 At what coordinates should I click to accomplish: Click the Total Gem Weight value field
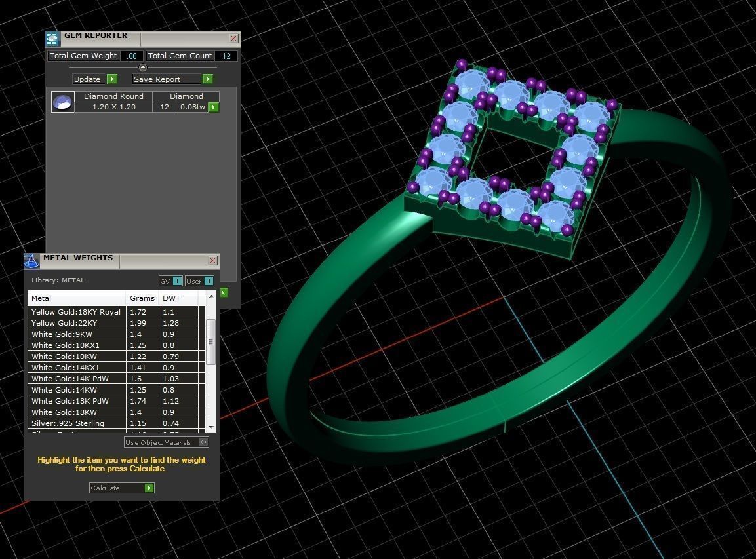(132, 56)
